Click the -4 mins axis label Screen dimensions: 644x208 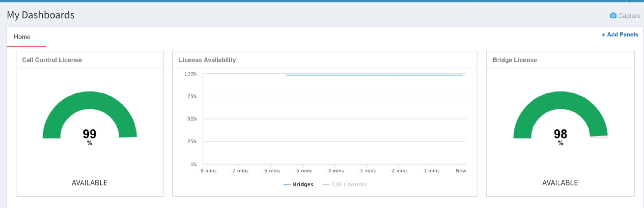point(334,170)
